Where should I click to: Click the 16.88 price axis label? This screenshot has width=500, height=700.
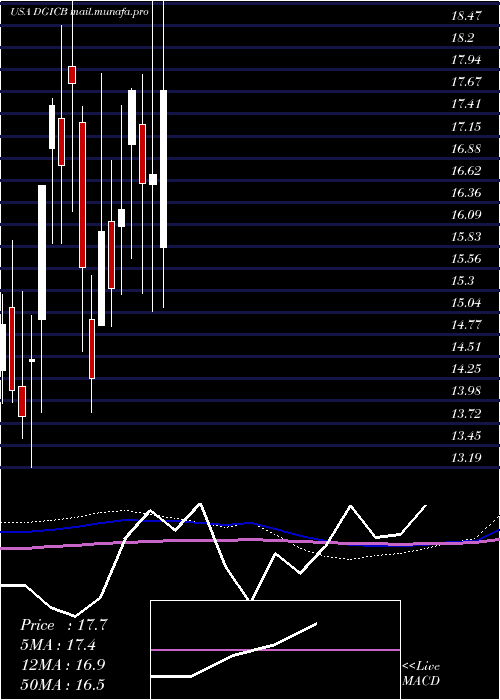[466, 149]
